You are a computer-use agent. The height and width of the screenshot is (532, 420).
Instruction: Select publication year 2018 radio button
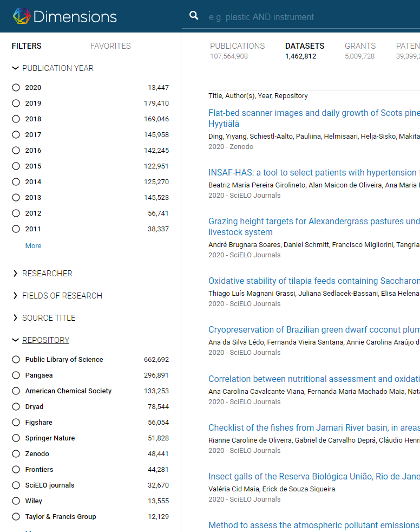16,119
